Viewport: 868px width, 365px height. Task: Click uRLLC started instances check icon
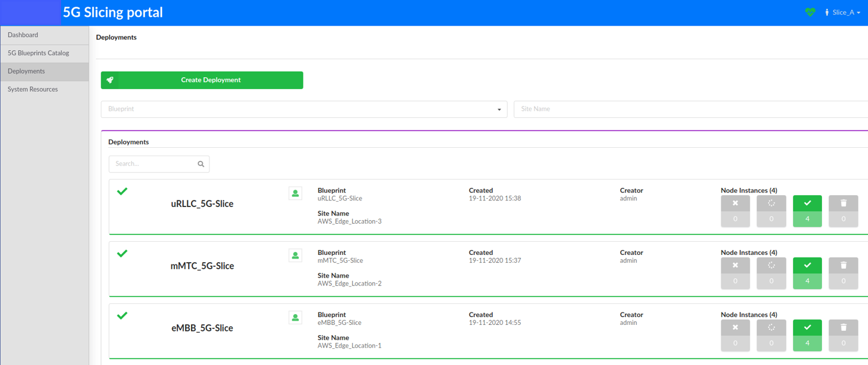808,203
